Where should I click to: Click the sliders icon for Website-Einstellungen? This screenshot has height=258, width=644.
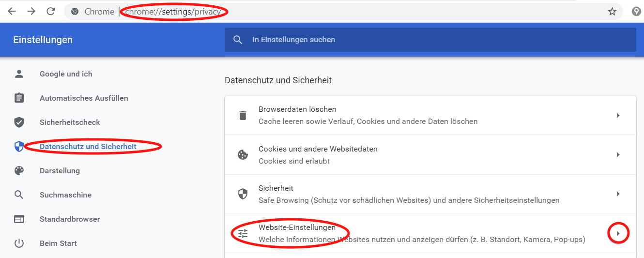[243, 234]
